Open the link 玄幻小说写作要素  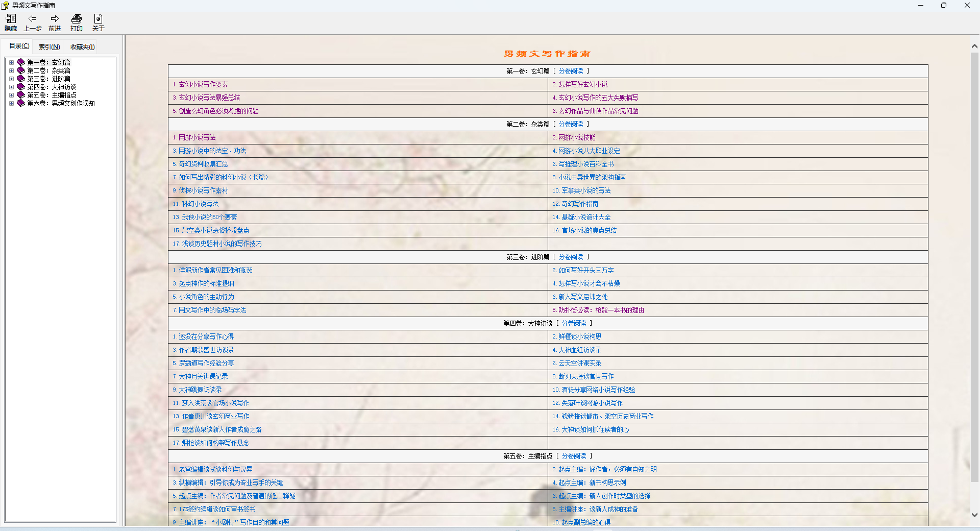(203, 84)
